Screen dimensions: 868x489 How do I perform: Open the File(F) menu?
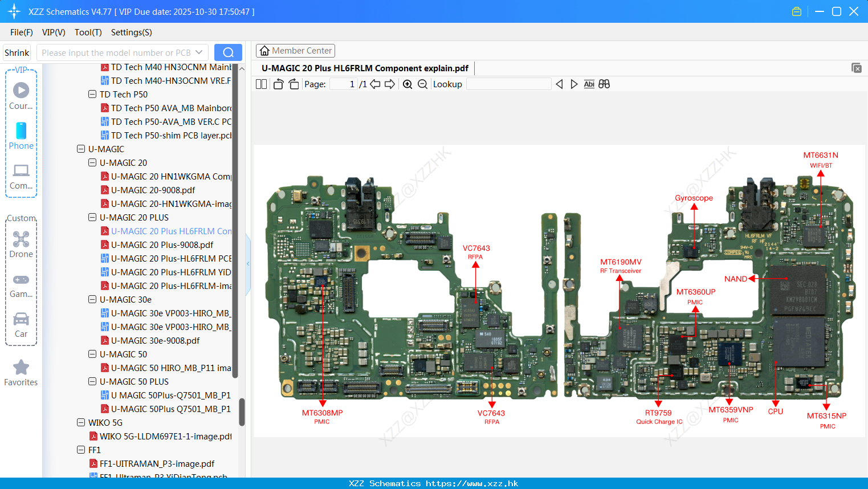[x=22, y=32]
